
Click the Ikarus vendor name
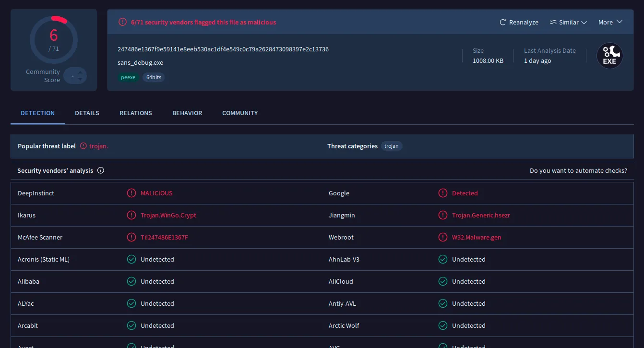(x=26, y=216)
